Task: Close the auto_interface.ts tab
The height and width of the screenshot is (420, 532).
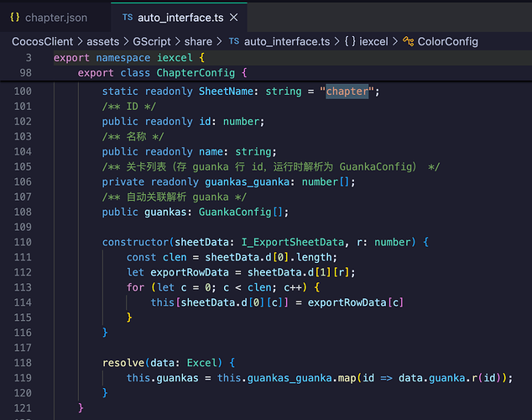Action: click(x=234, y=18)
